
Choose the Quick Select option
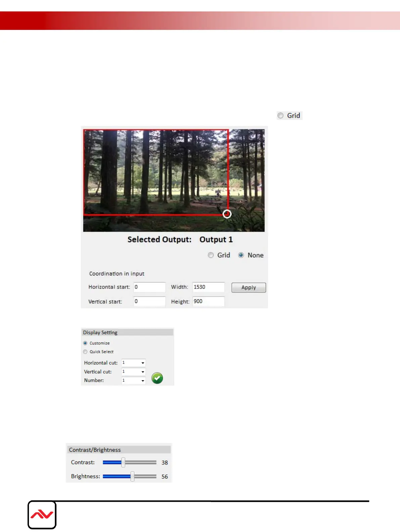coord(85,352)
